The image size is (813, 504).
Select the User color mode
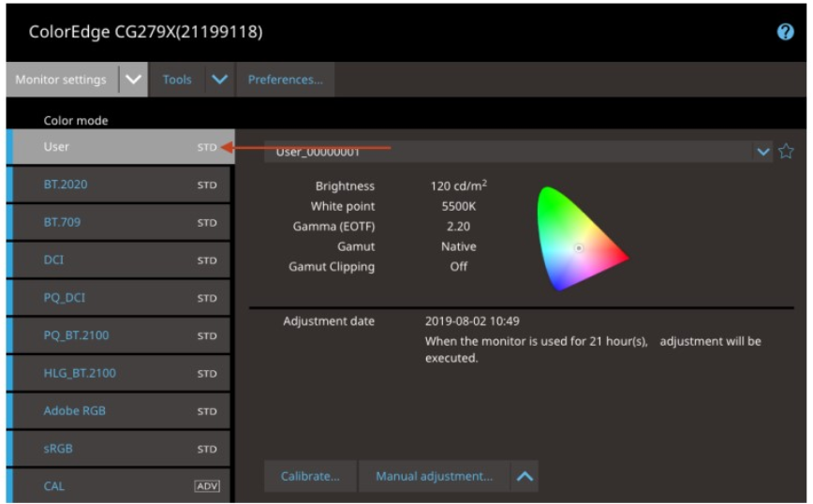(x=121, y=147)
